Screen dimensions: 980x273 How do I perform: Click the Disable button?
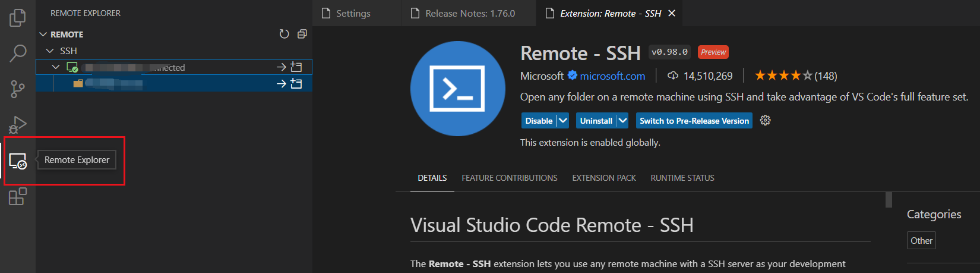tap(539, 120)
